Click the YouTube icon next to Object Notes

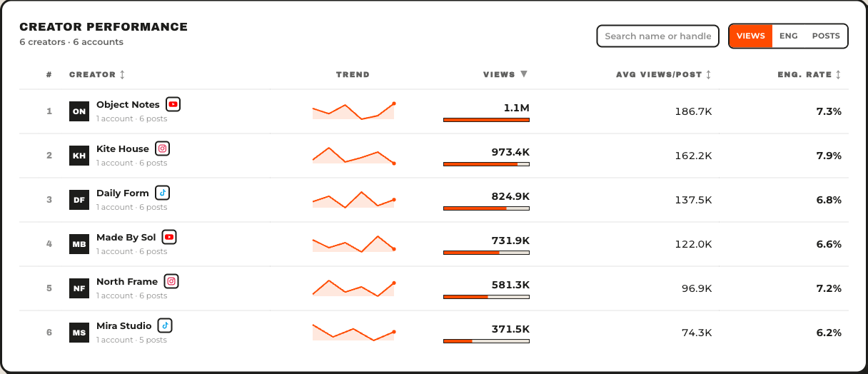tap(173, 104)
